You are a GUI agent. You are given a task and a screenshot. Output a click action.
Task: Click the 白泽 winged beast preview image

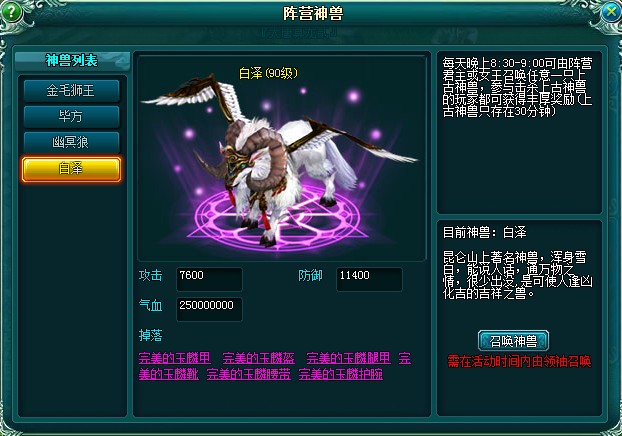[281, 158]
